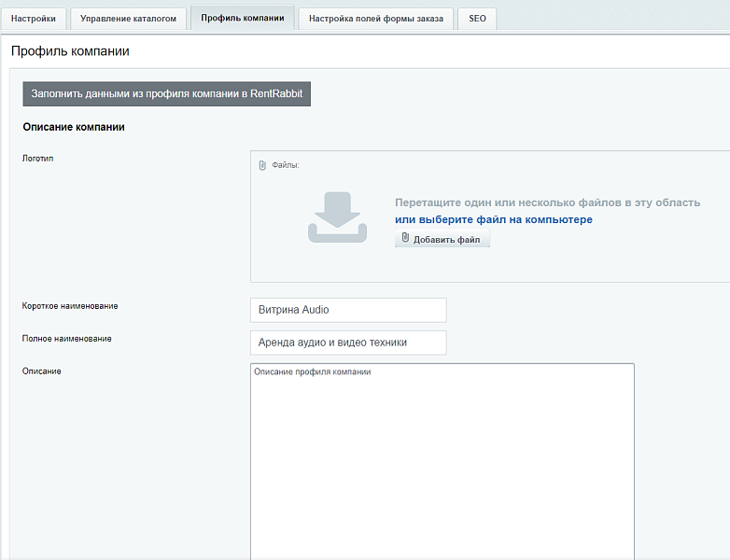Screen dimensions: 730x560
Task: Click the Профиль компании page heading
Action: 70,51
